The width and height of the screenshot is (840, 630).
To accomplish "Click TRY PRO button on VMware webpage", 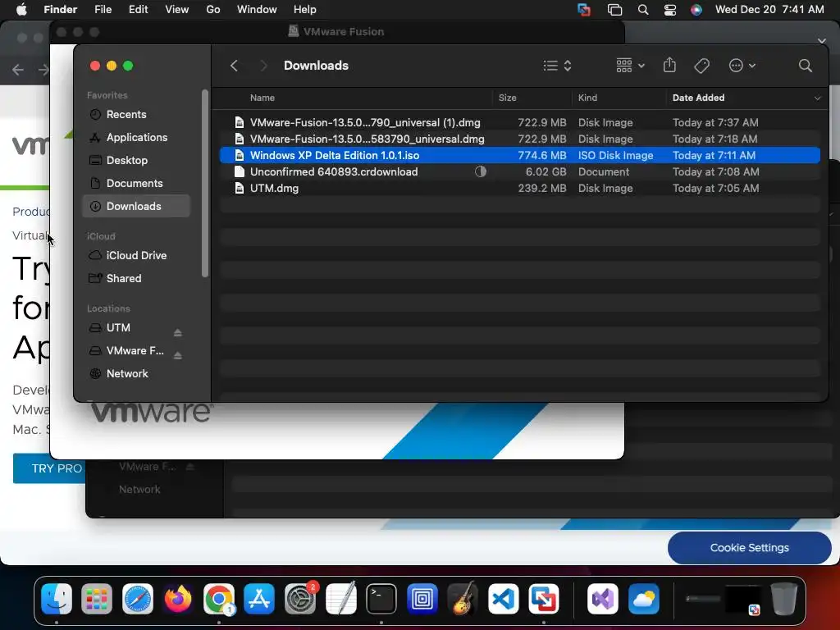I will 49,468.
